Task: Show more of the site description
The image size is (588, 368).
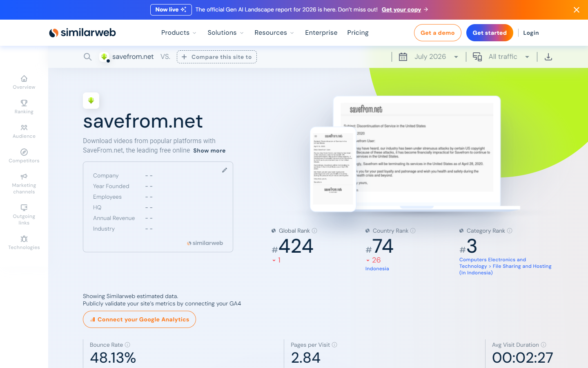Action: [x=209, y=150]
